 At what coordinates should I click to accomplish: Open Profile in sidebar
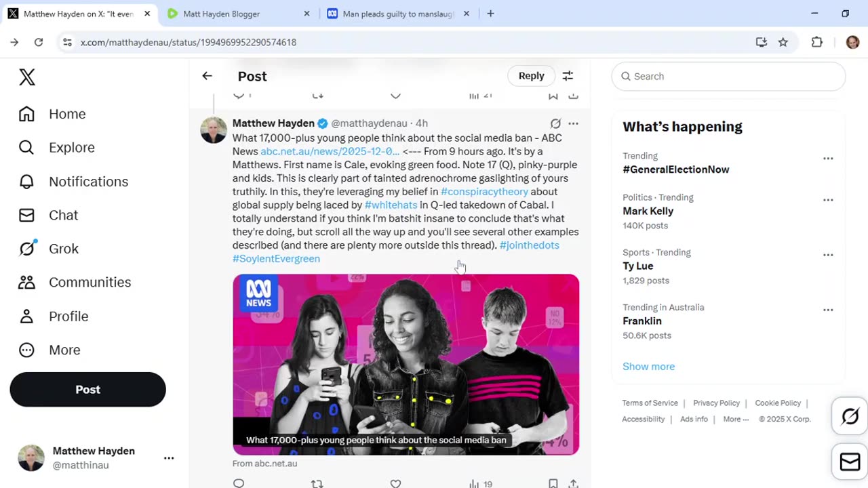tap(54, 316)
